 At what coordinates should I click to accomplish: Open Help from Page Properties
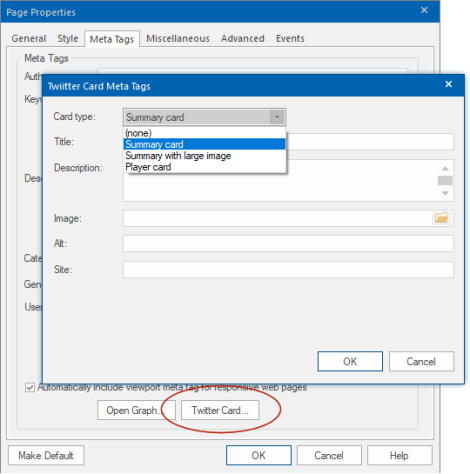coord(399,455)
